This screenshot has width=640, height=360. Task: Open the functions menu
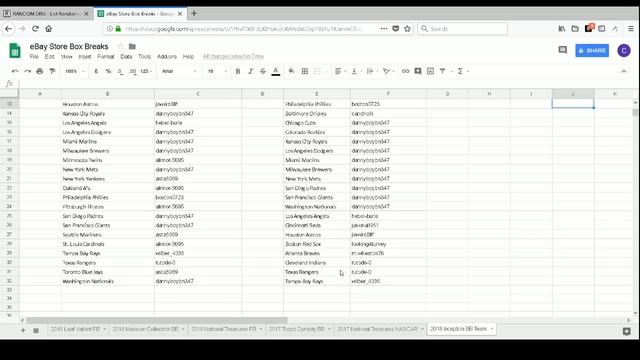(x=460, y=71)
